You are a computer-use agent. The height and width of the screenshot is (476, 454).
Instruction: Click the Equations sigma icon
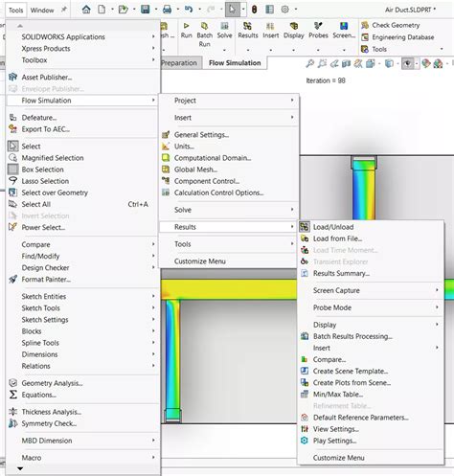point(13,395)
